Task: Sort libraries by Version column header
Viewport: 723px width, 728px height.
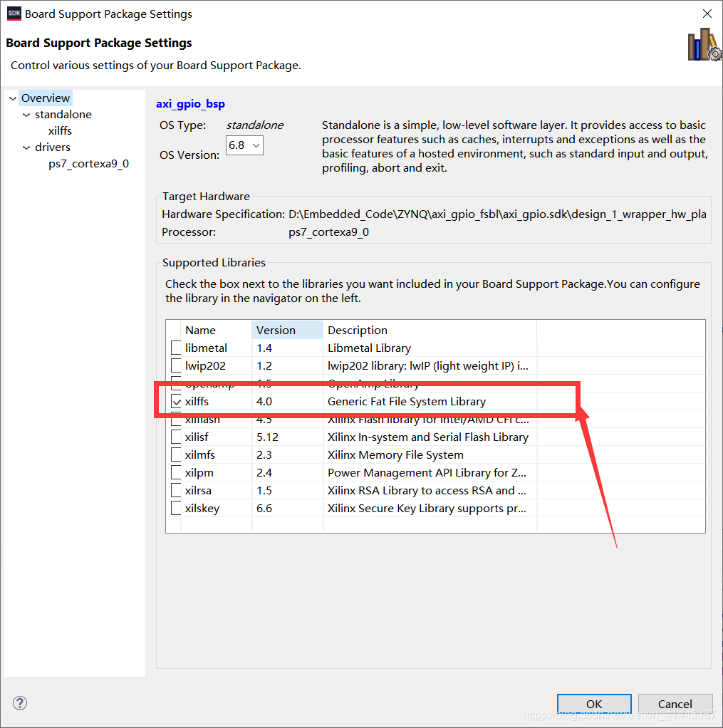Action: click(x=288, y=330)
